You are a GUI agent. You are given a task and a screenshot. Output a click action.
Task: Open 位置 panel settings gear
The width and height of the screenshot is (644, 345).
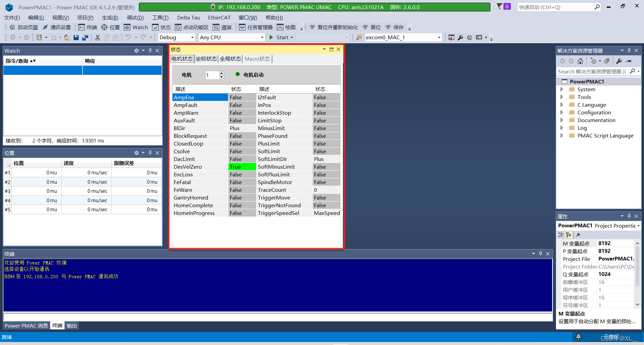tap(137, 153)
